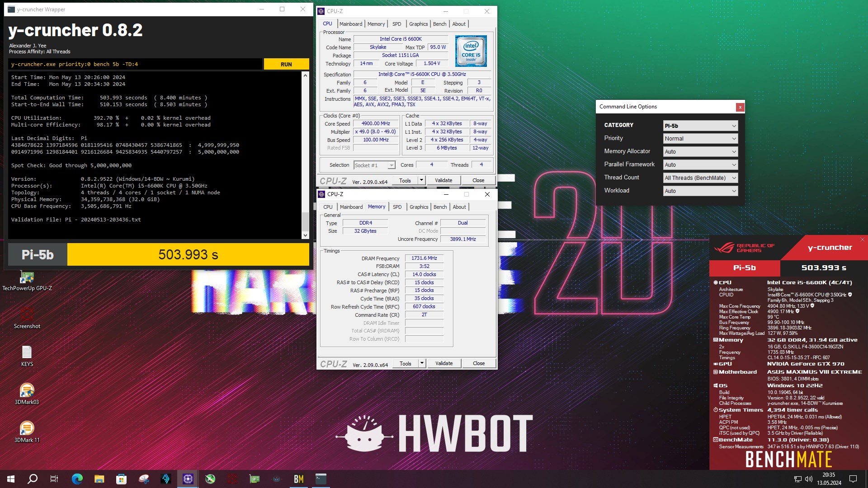The image size is (868, 488).
Task: Open the Thread Count dropdown
Action: click(700, 178)
